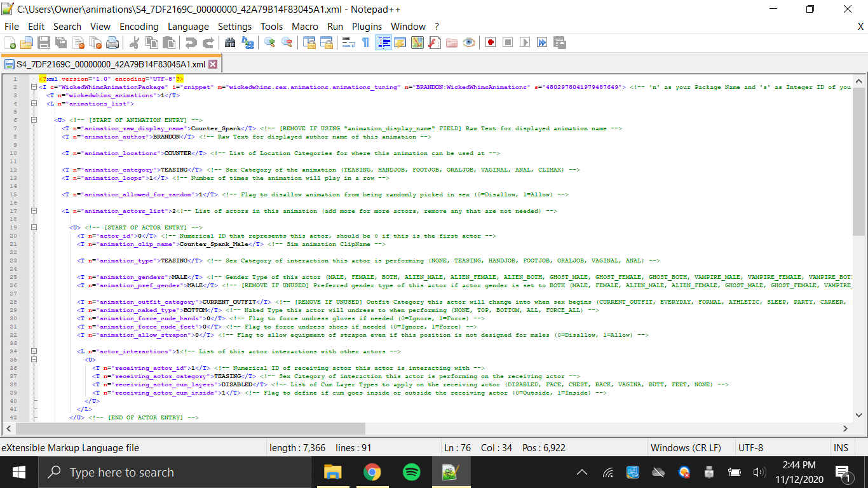Viewport: 868px width, 488px height.
Task: Collapse the fold marker on line 2
Action: coord(33,87)
